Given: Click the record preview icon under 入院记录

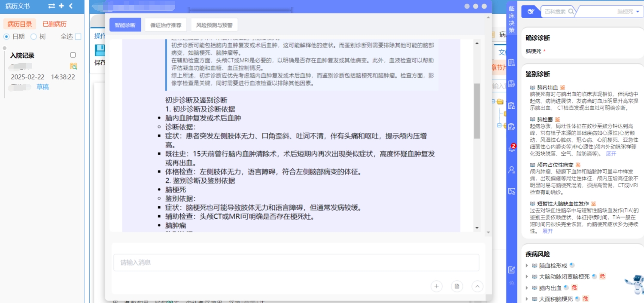Looking at the screenshot, I should coord(73,66).
